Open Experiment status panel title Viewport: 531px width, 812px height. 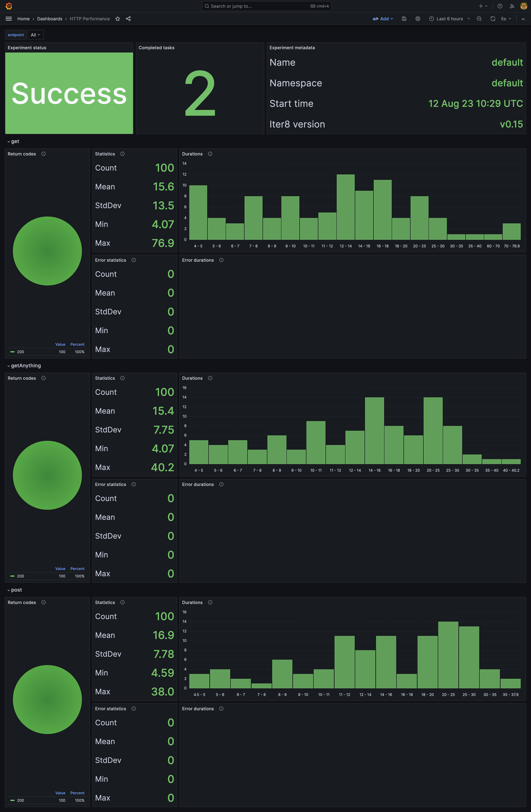(x=27, y=48)
